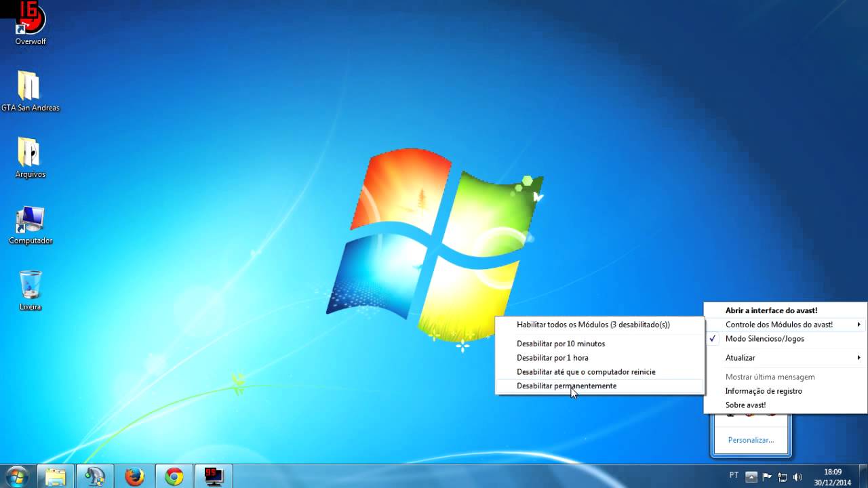This screenshot has width=868, height=488.
Task: Select Desabilitar por 1 hora
Action: 600,357
